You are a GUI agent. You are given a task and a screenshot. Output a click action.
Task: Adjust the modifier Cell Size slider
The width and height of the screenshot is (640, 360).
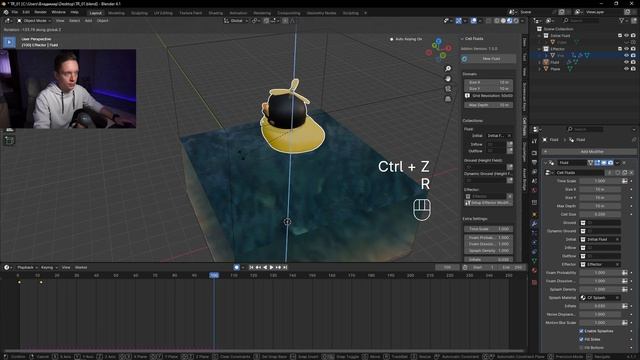point(600,214)
